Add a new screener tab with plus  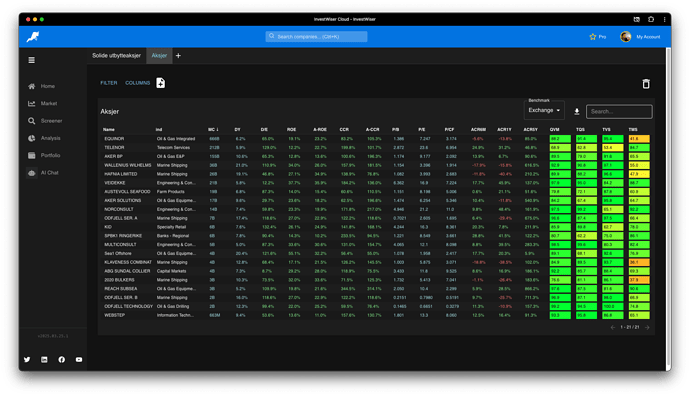point(178,56)
